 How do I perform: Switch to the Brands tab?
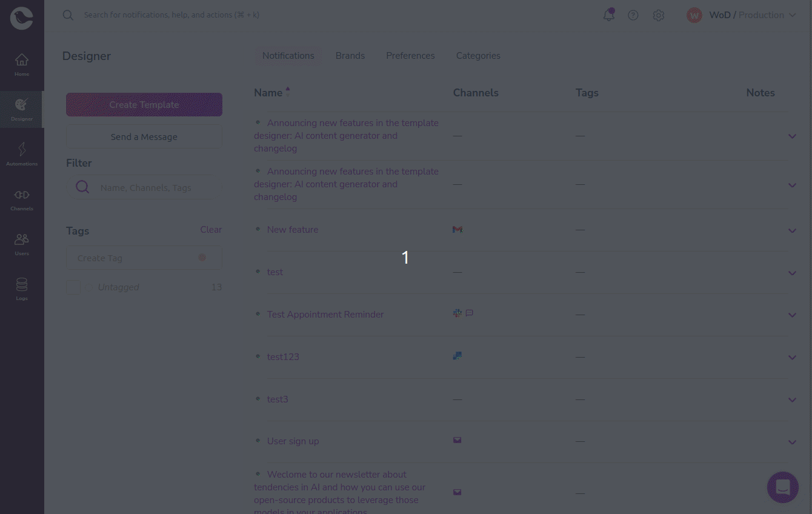(x=350, y=55)
